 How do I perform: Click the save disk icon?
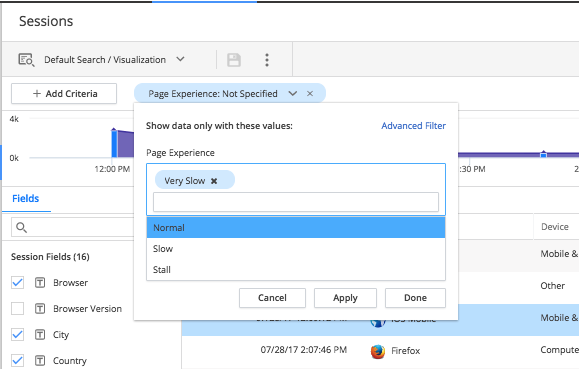pyautogui.click(x=234, y=60)
